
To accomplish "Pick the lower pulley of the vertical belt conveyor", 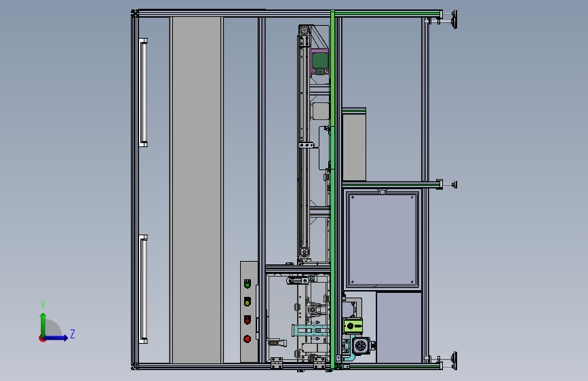I will point(304,252).
